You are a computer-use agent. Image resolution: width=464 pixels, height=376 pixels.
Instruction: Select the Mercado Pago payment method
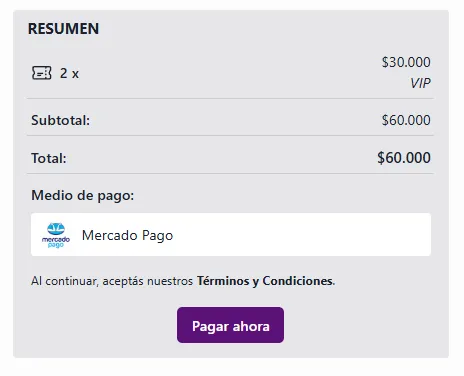[231, 235]
